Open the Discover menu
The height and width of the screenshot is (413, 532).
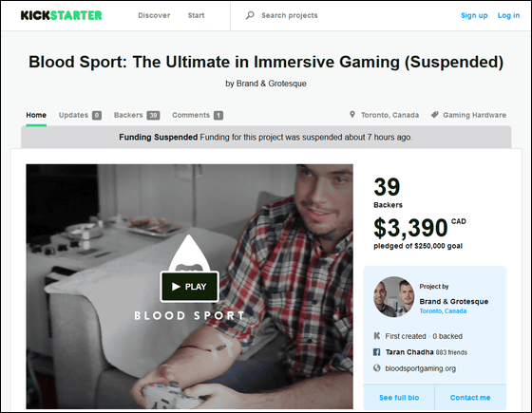(x=154, y=15)
